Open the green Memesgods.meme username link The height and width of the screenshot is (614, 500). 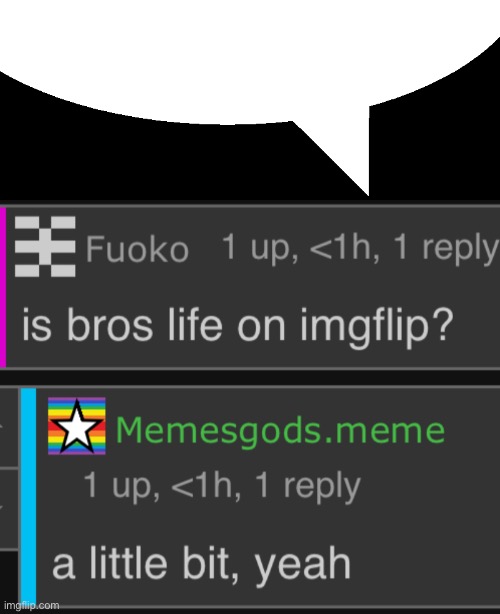tap(280, 430)
